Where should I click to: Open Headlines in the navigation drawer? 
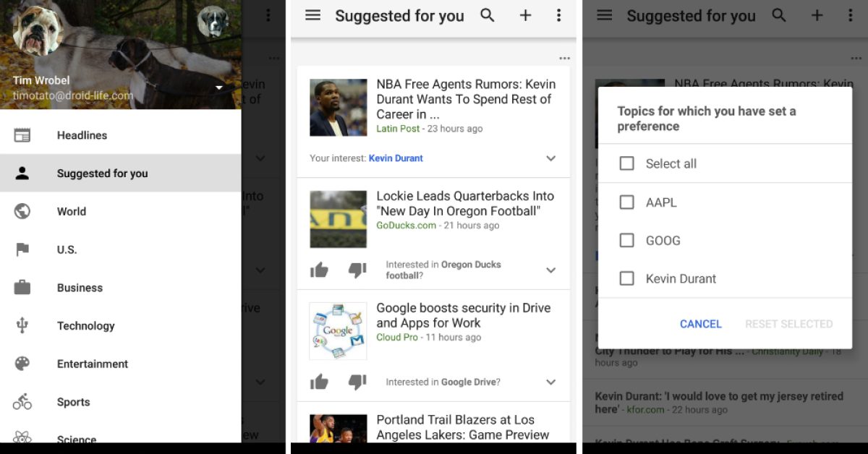(120, 135)
